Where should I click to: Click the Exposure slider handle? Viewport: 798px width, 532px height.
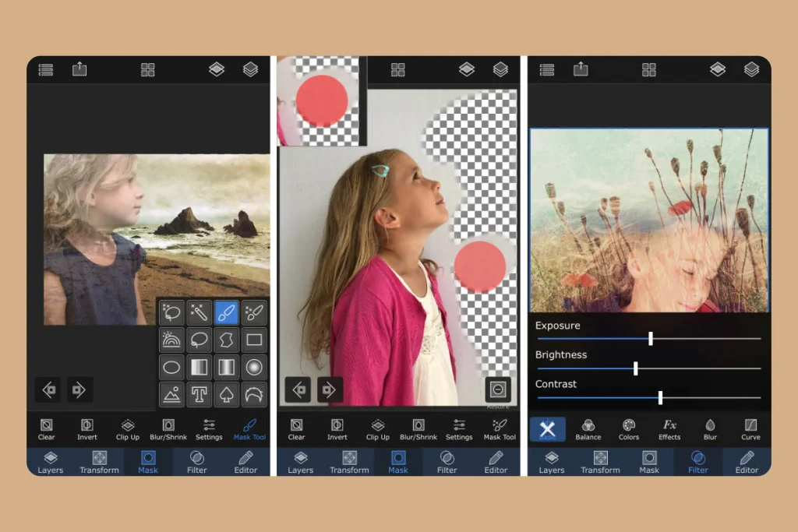click(651, 338)
